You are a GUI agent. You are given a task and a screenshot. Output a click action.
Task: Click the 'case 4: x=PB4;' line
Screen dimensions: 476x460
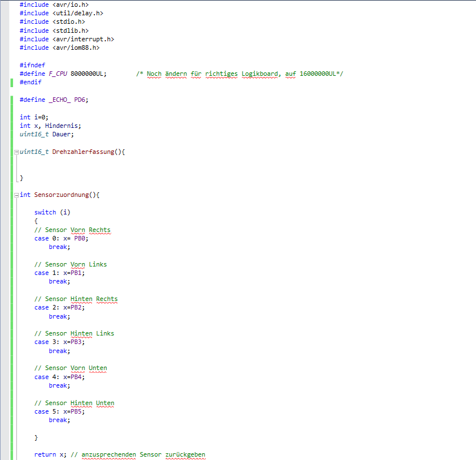tap(59, 377)
